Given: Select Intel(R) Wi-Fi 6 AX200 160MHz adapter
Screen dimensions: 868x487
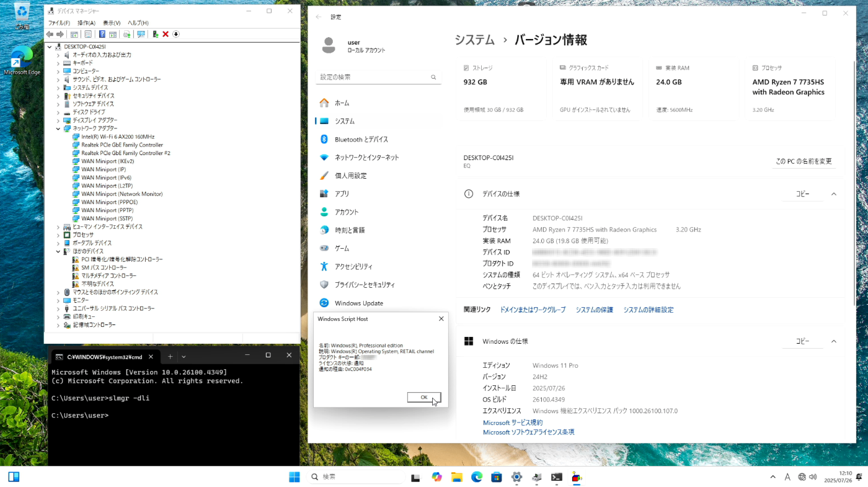Looking at the screenshot, I should [118, 136].
